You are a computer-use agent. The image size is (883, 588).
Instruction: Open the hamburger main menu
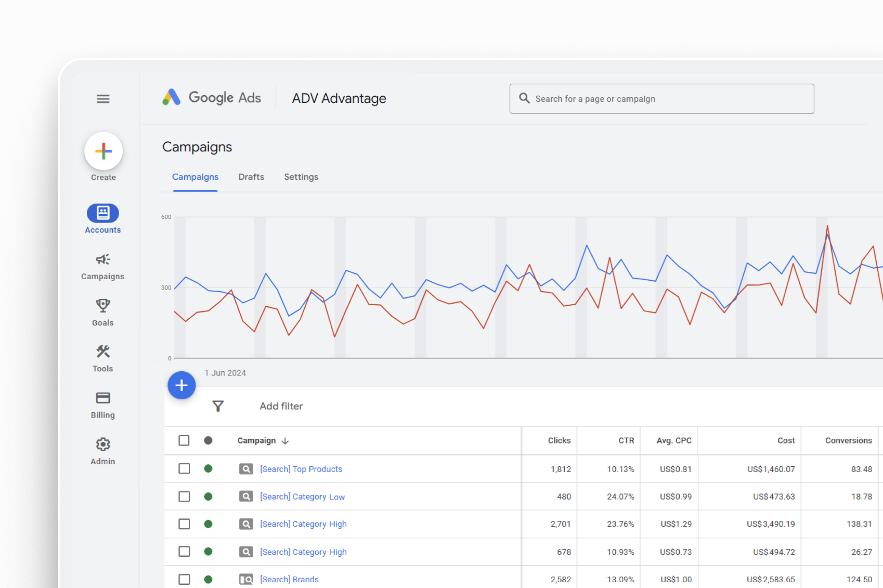(x=103, y=99)
